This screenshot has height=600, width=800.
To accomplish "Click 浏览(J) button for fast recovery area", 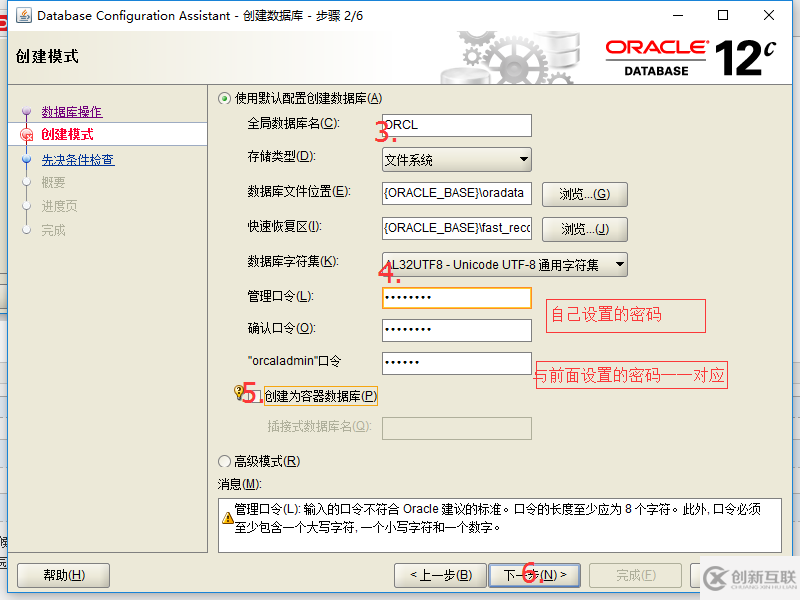I will 585,229.
